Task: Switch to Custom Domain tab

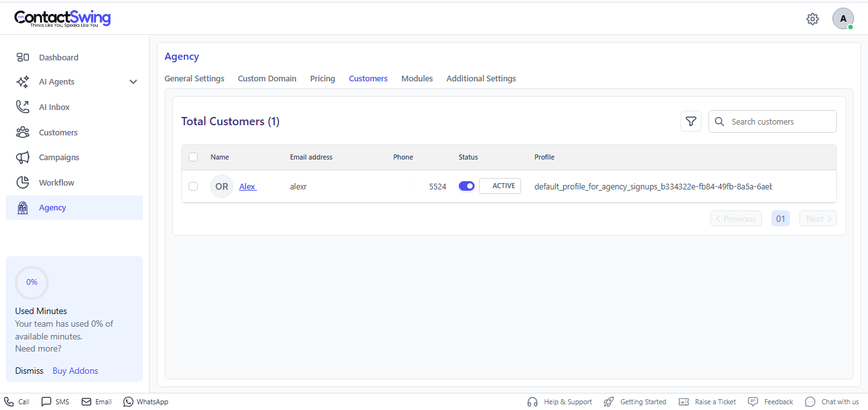Action: [267, 79]
